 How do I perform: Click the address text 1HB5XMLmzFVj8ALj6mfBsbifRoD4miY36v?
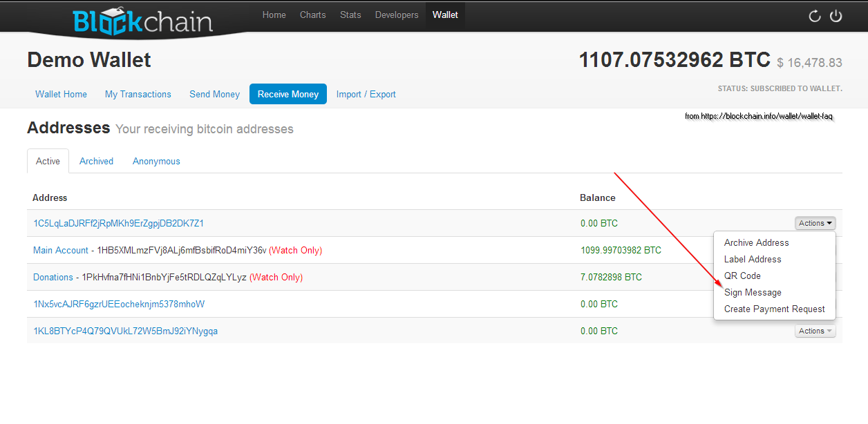pyautogui.click(x=182, y=251)
